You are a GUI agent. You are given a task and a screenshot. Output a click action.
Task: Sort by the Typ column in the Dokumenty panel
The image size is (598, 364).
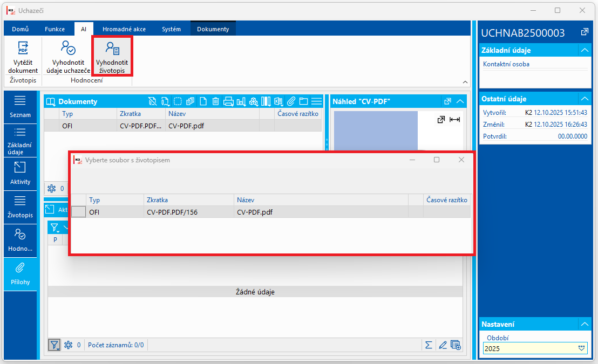(88, 114)
